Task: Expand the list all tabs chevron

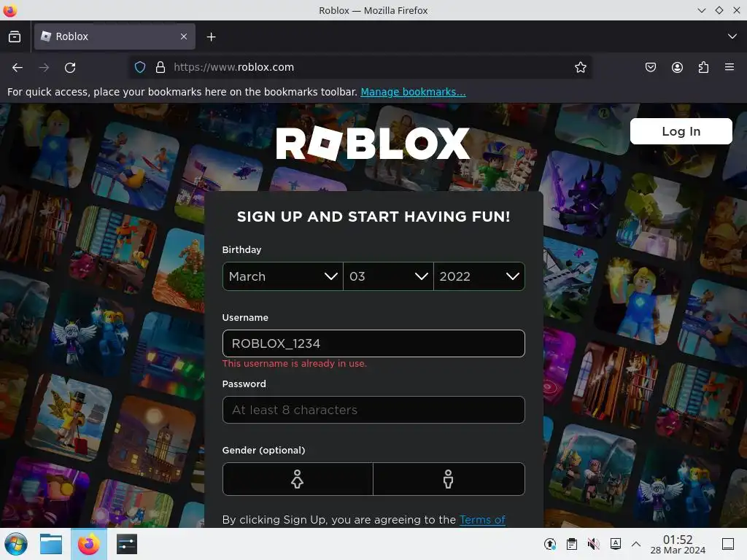Action: [732, 36]
